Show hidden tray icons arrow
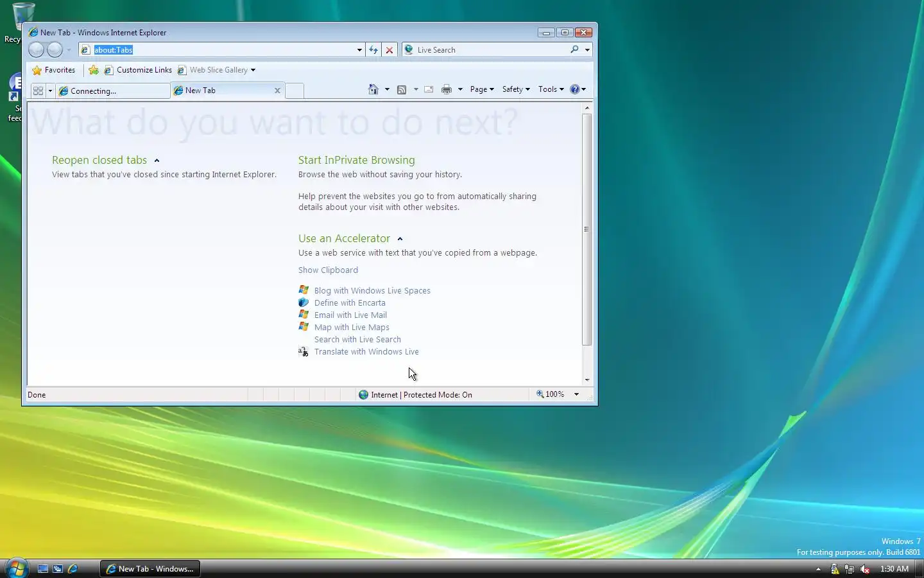This screenshot has height=578, width=924. pos(818,569)
